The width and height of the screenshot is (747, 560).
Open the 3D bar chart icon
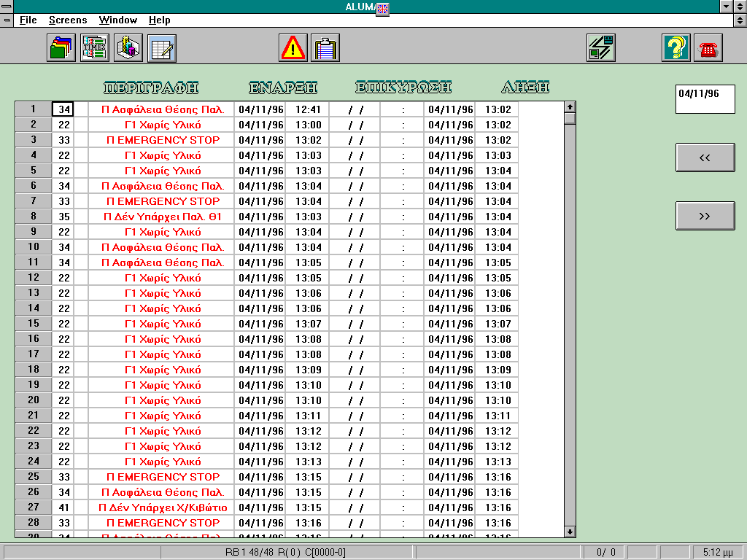[x=128, y=48]
